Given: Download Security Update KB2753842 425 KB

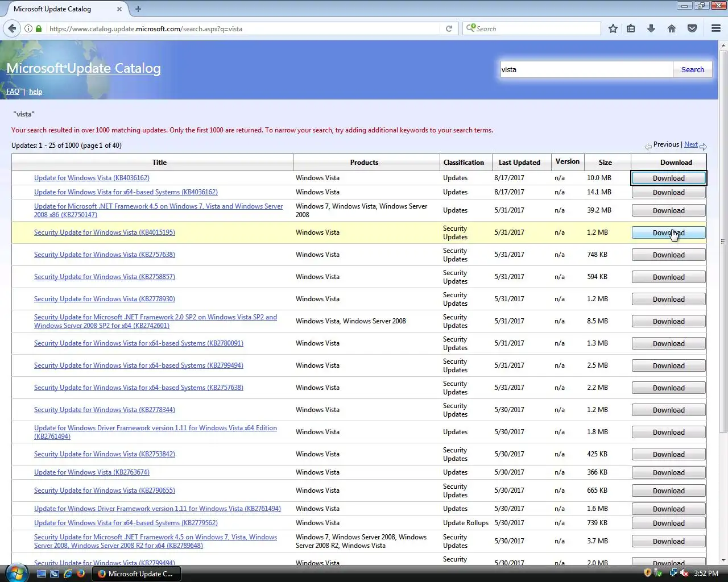Looking at the screenshot, I should [x=669, y=454].
